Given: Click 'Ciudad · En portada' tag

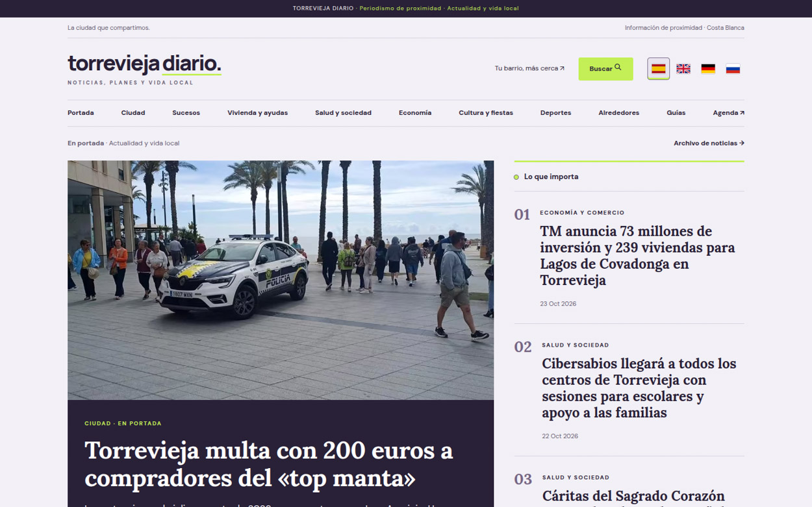Looking at the screenshot, I should 123,423.
